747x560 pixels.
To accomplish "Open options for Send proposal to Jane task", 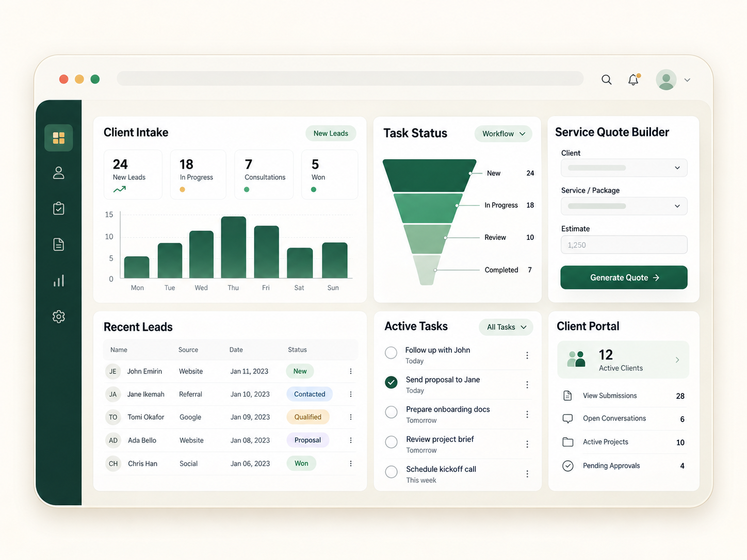I will (x=527, y=385).
